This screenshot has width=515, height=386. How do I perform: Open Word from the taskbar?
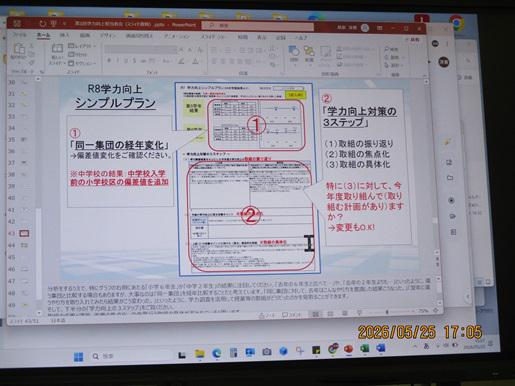[x=380, y=348]
